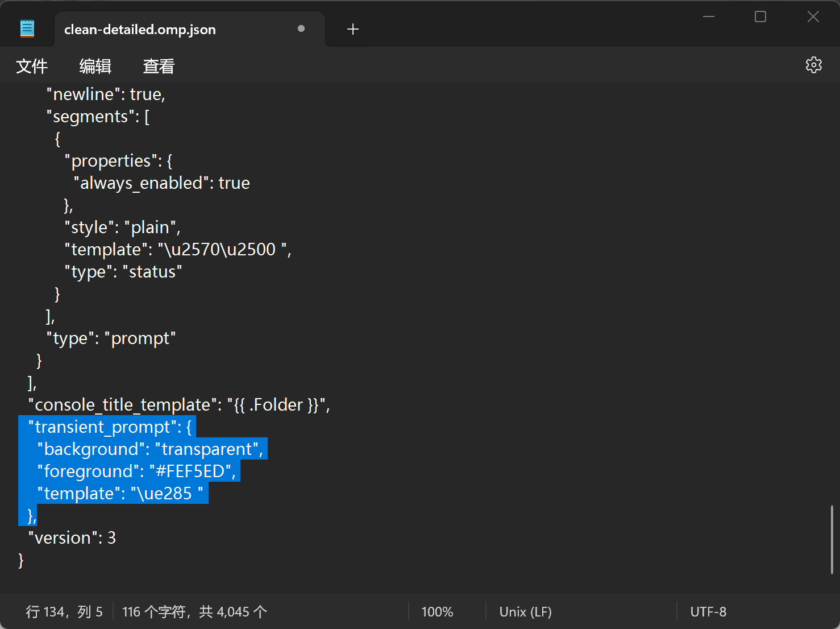The height and width of the screenshot is (629, 840).
Task: Add a new tab with plus icon
Action: click(352, 29)
